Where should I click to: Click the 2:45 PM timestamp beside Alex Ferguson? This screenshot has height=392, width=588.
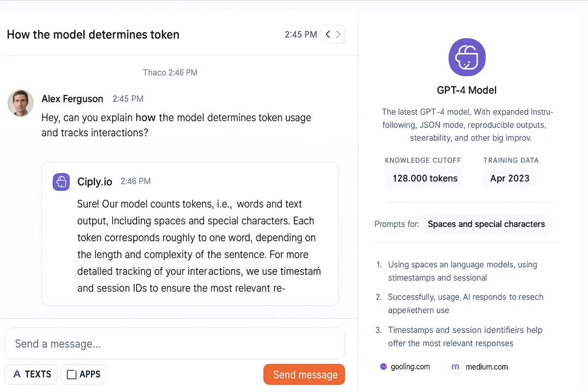click(x=128, y=99)
